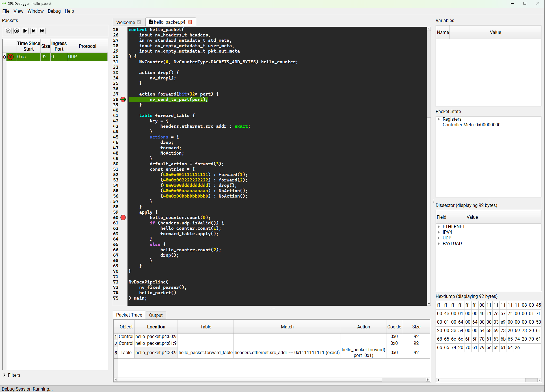The height and width of the screenshot is (392, 545).
Task: Open the View menu
Action: tap(18, 11)
